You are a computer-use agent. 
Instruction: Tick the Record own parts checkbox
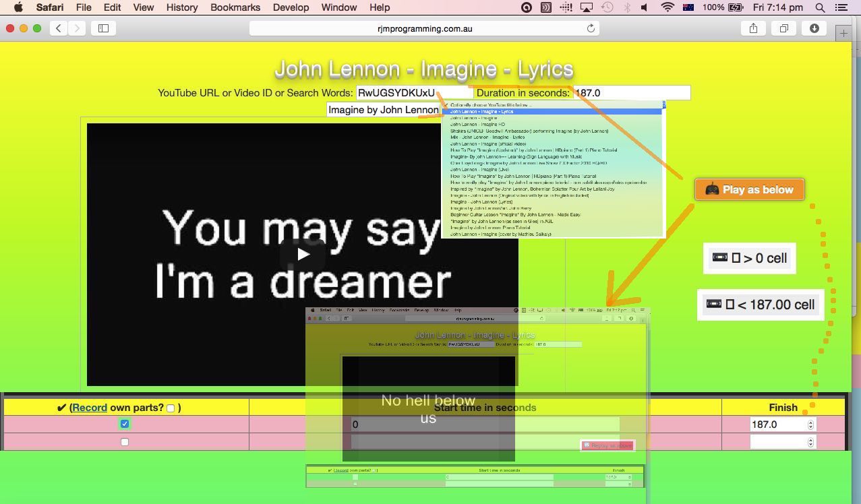pyautogui.click(x=171, y=408)
